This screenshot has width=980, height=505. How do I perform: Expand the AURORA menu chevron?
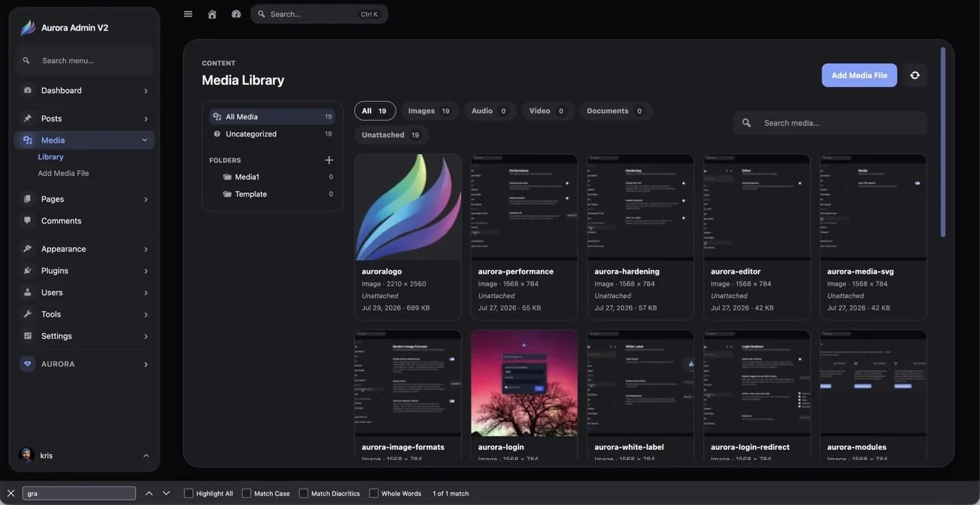146,364
